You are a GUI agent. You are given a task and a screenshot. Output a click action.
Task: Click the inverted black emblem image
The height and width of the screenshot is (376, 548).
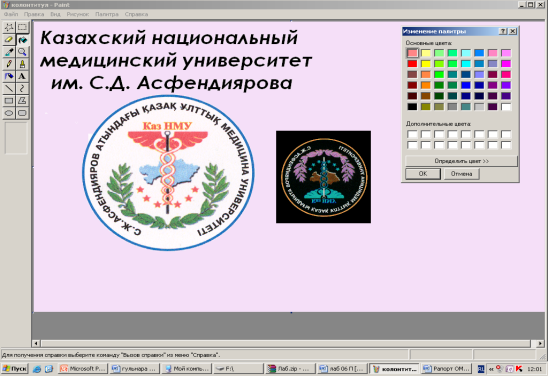click(323, 177)
